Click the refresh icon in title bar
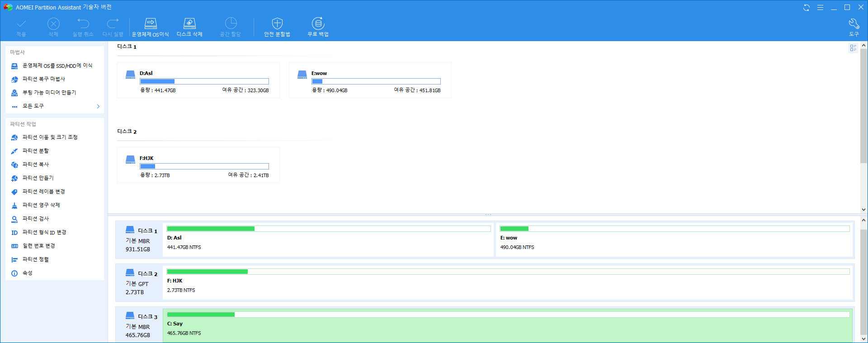The width and height of the screenshot is (868, 343). (807, 8)
